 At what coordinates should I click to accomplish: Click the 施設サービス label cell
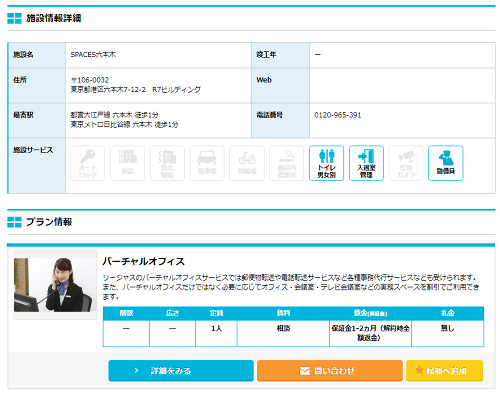(x=37, y=166)
